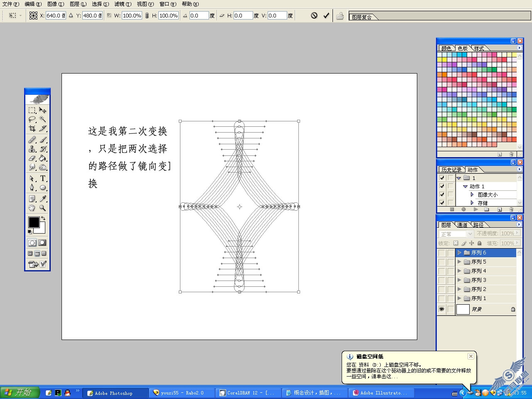Select the Healing Brush tool

click(x=32, y=140)
